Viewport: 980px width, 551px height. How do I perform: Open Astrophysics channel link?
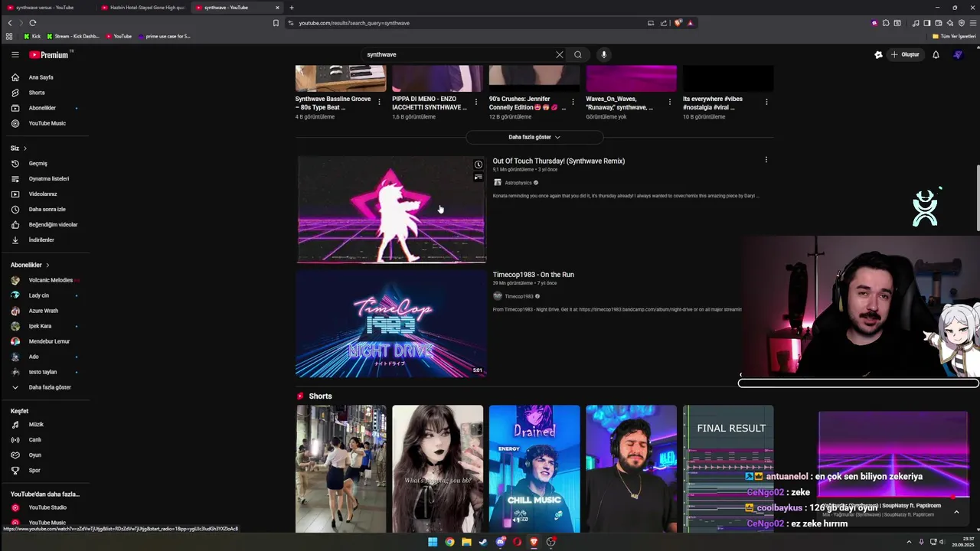tap(518, 183)
